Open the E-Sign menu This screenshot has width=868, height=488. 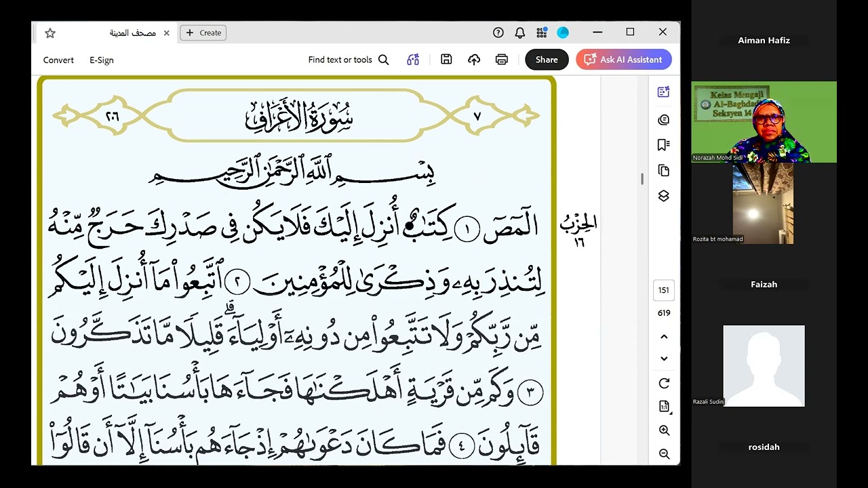(102, 60)
